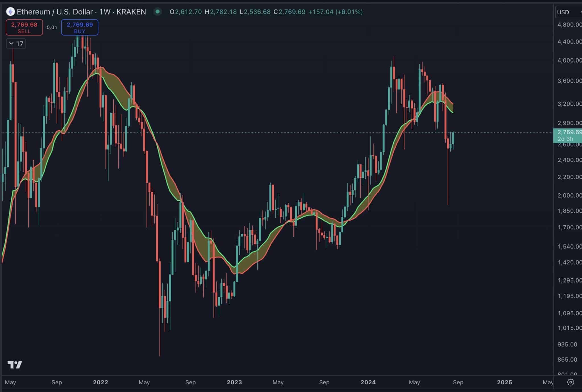The height and width of the screenshot is (392, 582).
Task: Click the 1,095.00 price axis label
Action: (x=569, y=313)
